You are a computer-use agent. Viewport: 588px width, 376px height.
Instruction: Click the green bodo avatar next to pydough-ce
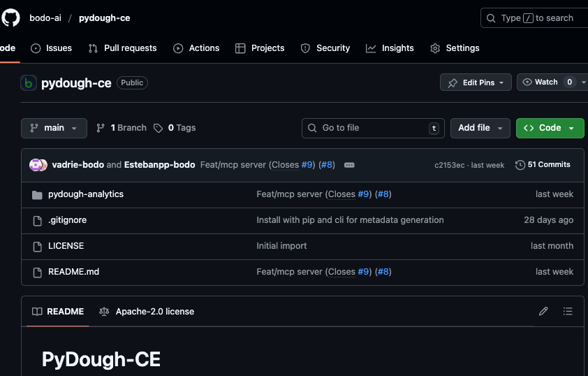[x=29, y=83]
